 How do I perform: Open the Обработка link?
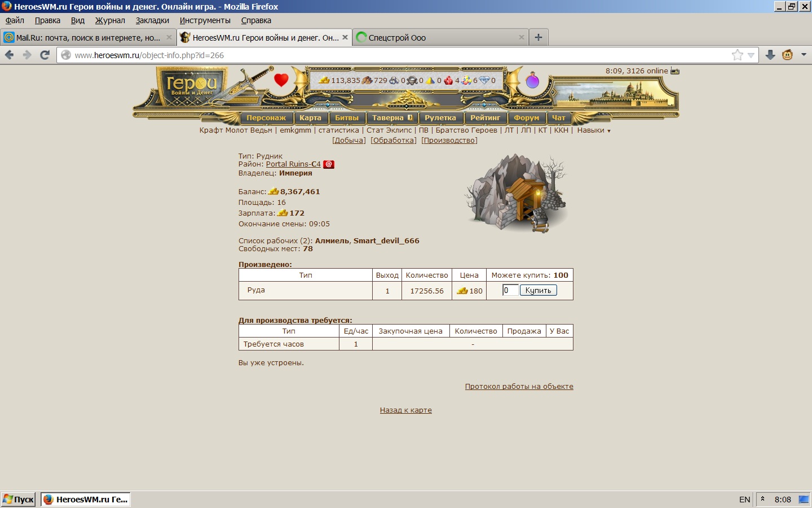(x=394, y=141)
